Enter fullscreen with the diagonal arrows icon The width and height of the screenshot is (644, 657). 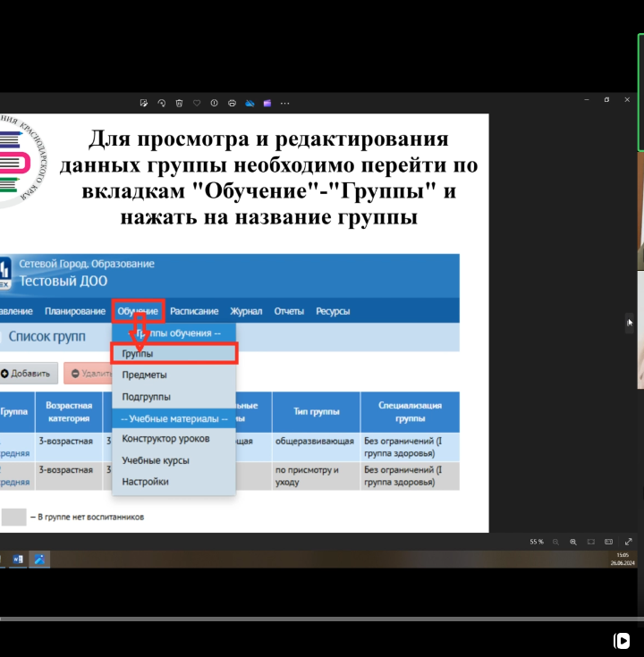point(628,542)
